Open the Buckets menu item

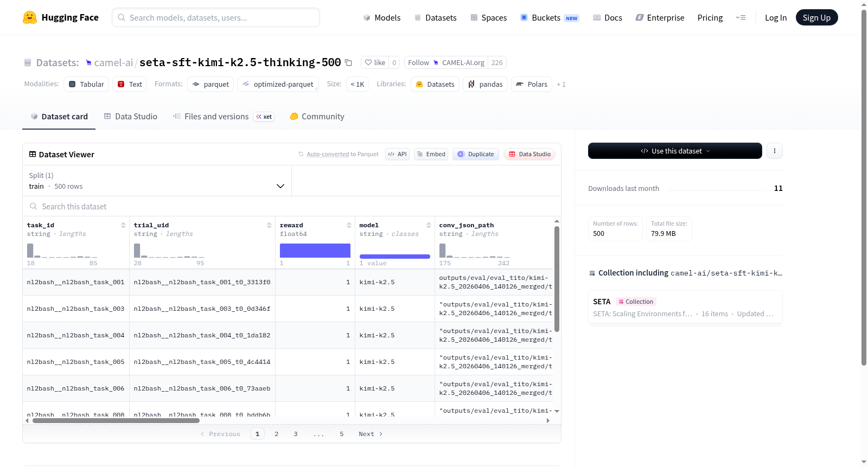point(550,17)
